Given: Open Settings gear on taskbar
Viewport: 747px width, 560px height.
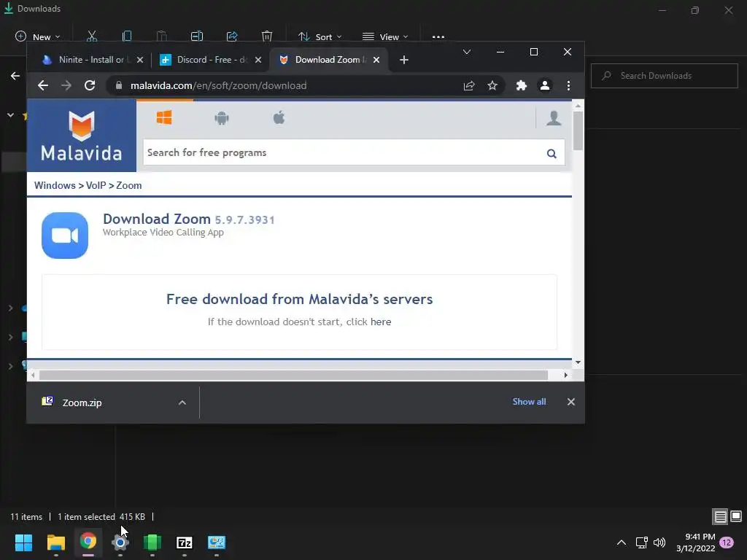Looking at the screenshot, I should pos(120,542).
